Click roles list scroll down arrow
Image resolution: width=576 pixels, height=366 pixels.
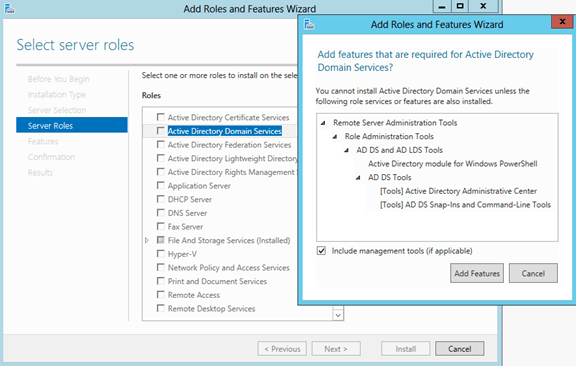pyautogui.click(x=338, y=315)
